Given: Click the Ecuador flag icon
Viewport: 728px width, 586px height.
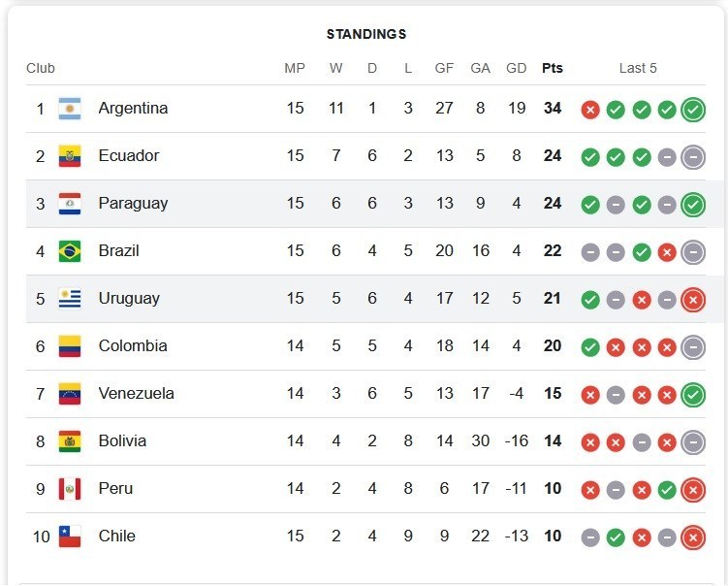Looking at the screenshot, I should (x=69, y=156).
